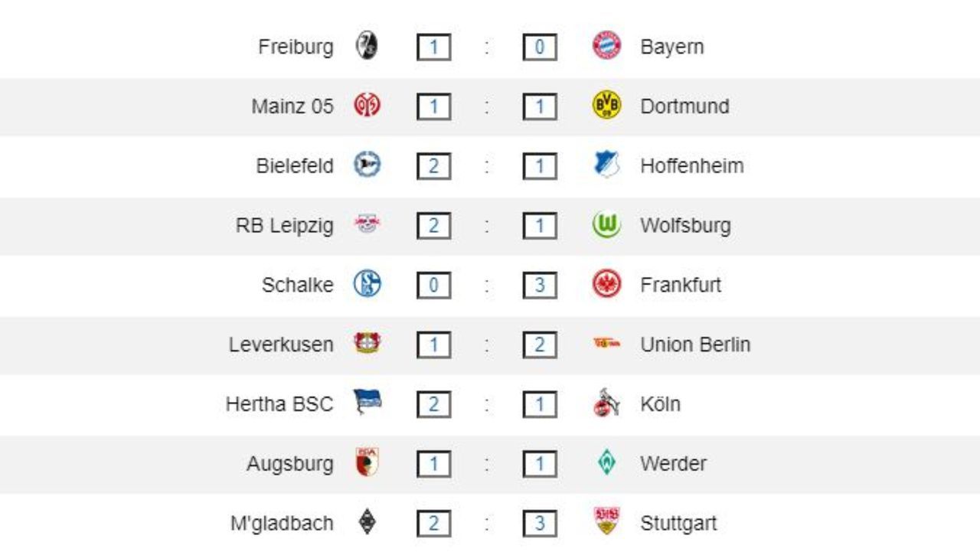Select the M'gladbach team label
The width and height of the screenshot is (980, 552).
click(282, 524)
